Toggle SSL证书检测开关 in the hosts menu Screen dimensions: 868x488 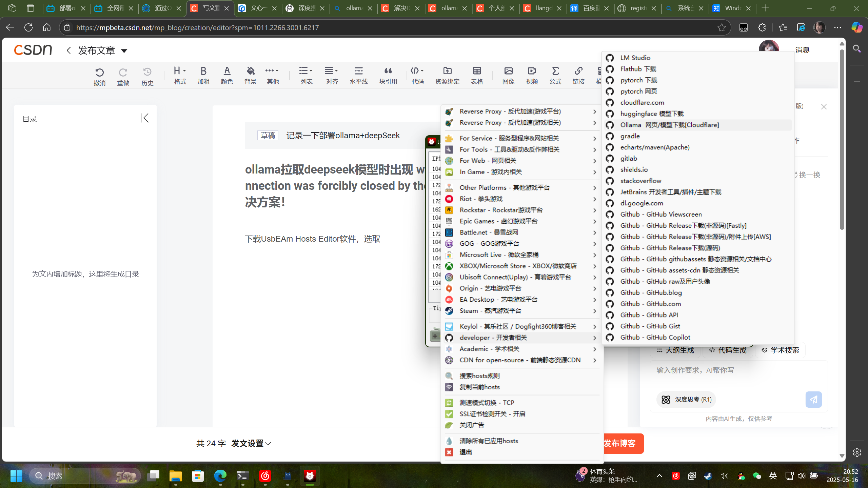pos(491,413)
